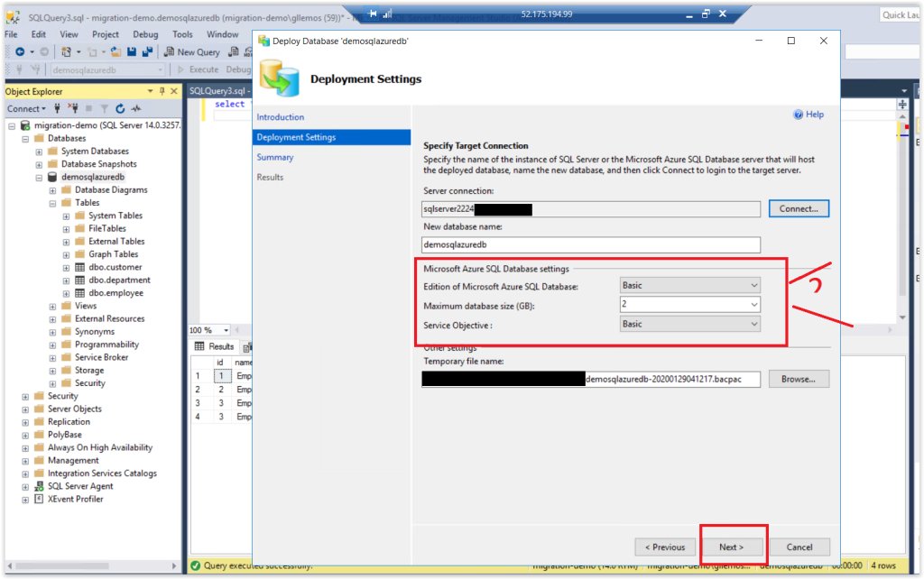
Task: Click Object Explorer horizontal scrollbar
Action: click(93, 566)
